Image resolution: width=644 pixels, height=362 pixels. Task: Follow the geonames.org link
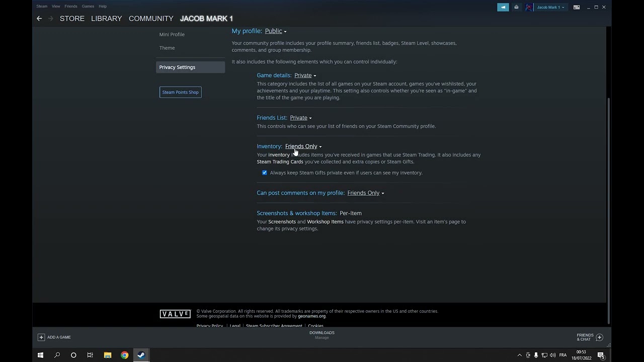tap(311, 316)
